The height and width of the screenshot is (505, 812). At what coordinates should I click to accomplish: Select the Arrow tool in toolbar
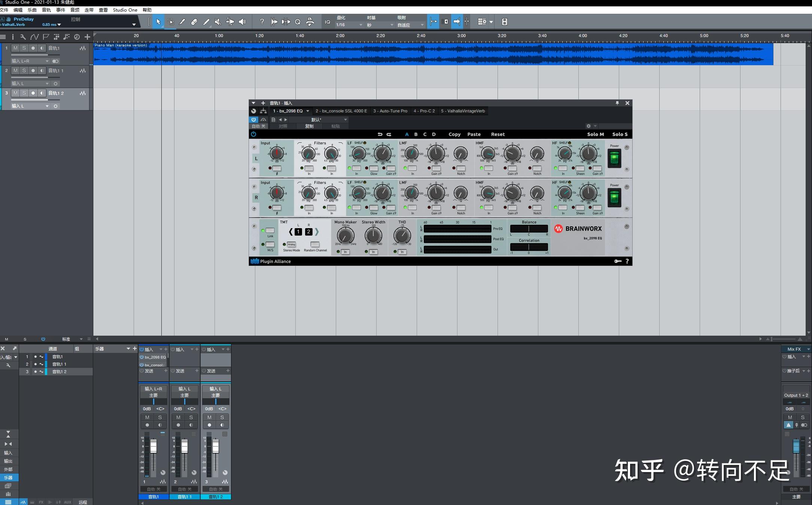tap(158, 22)
